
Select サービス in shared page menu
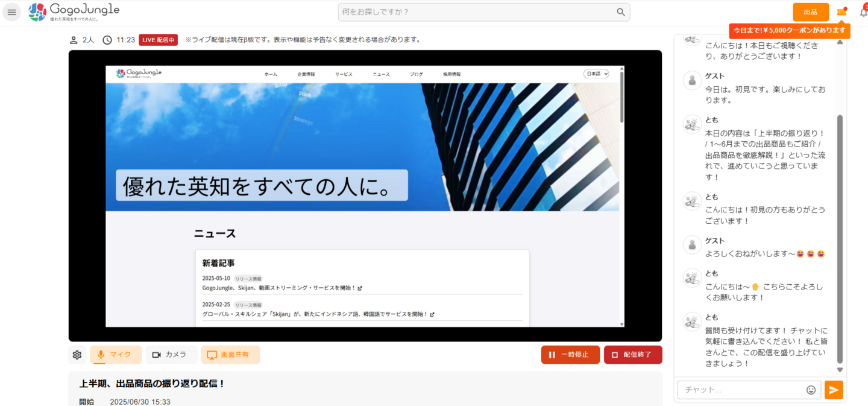(344, 74)
